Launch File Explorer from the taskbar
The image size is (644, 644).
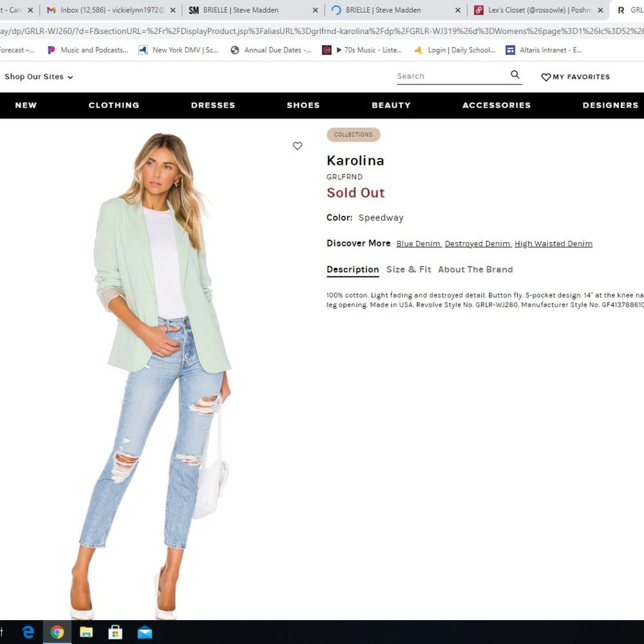pos(86,632)
